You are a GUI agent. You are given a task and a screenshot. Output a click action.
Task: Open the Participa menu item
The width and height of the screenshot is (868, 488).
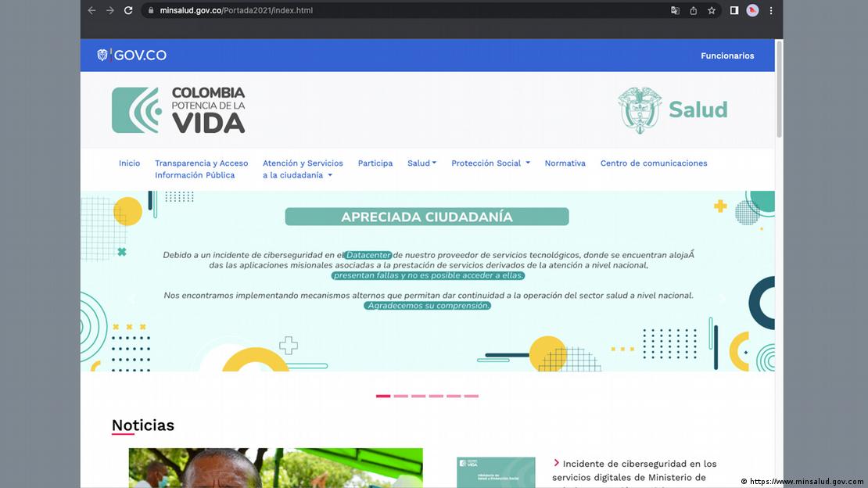(x=375, y=163)
